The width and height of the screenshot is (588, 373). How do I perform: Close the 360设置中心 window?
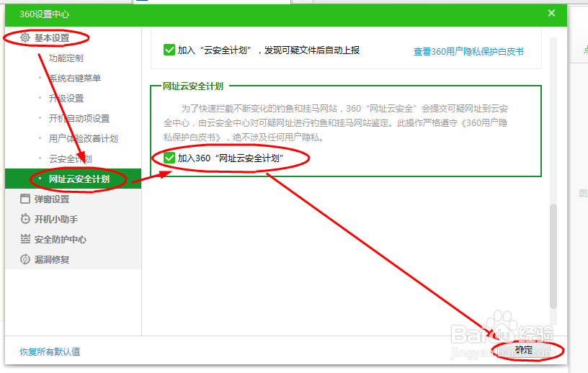pos(551,13)
